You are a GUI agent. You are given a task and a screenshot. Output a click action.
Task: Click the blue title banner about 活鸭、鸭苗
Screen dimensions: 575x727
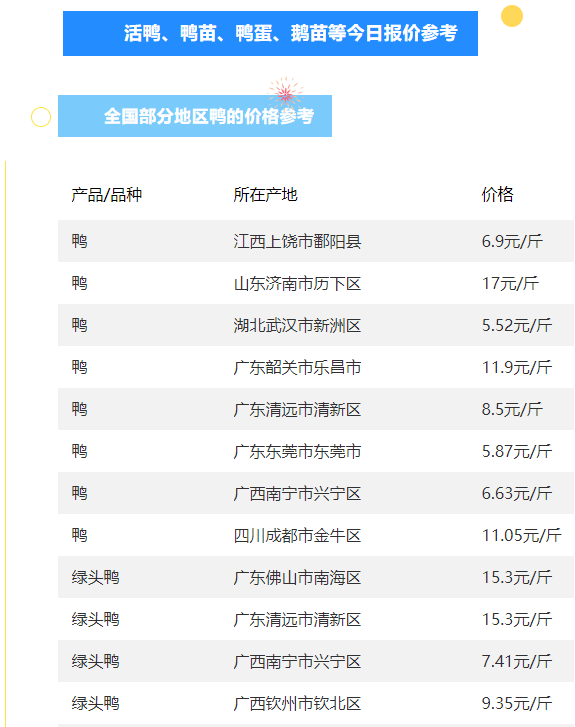pyautogui.click(x=270, y=33)
